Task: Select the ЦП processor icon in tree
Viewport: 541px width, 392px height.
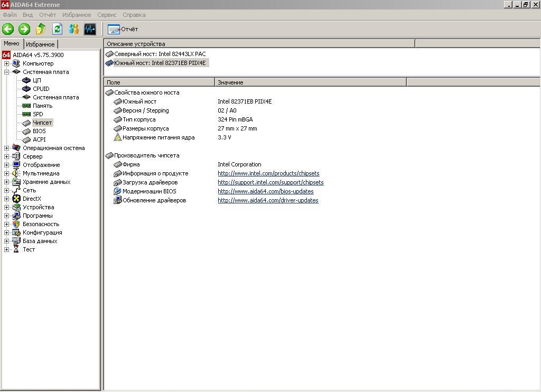Action: [x=26, y=80]
